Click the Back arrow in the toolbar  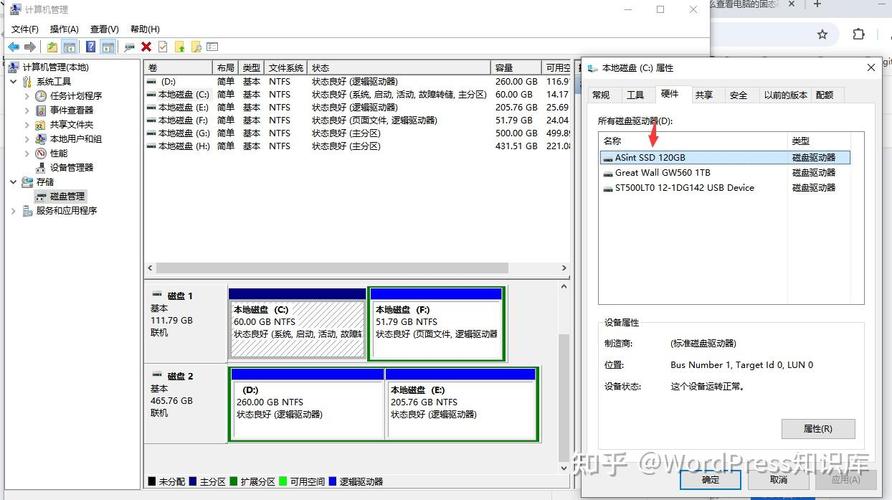click(13, 47)
